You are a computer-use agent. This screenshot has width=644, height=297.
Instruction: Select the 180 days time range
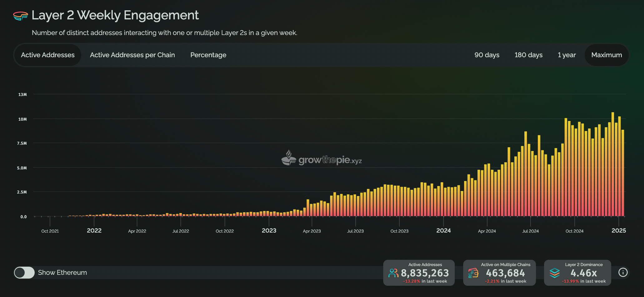(x=528, y=55)
